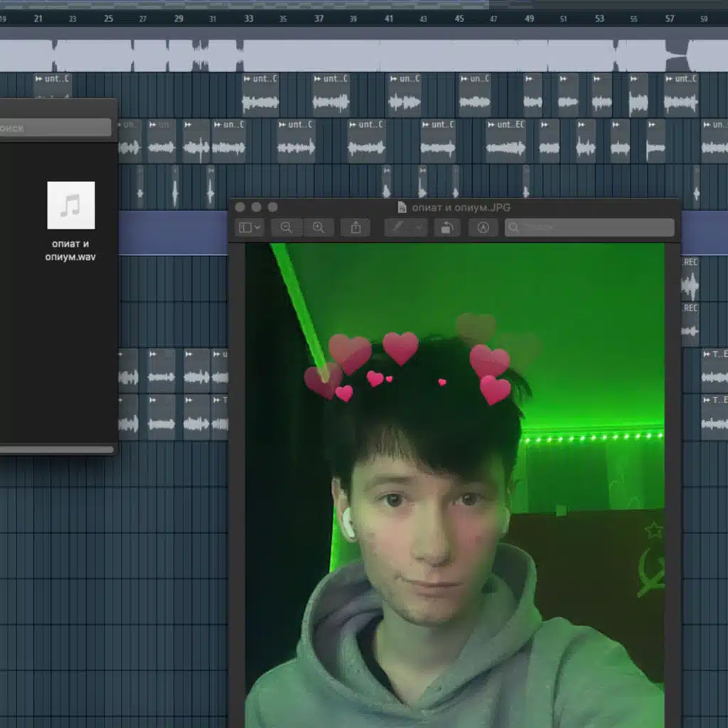Open the clip menu of the unt..EC clip

click(x=491, y=125)
